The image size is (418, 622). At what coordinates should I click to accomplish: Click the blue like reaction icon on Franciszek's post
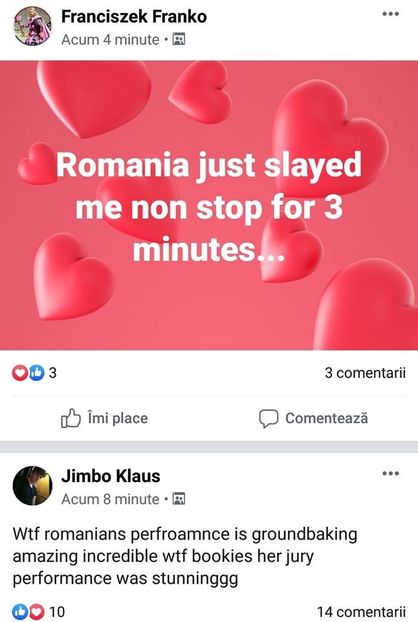(36, 373)
